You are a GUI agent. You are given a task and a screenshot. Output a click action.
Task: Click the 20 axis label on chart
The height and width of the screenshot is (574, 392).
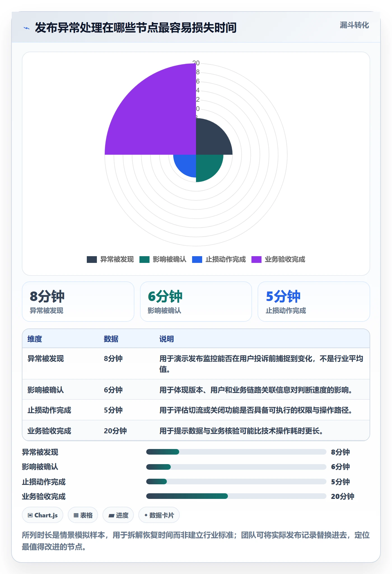coord(196,63)
